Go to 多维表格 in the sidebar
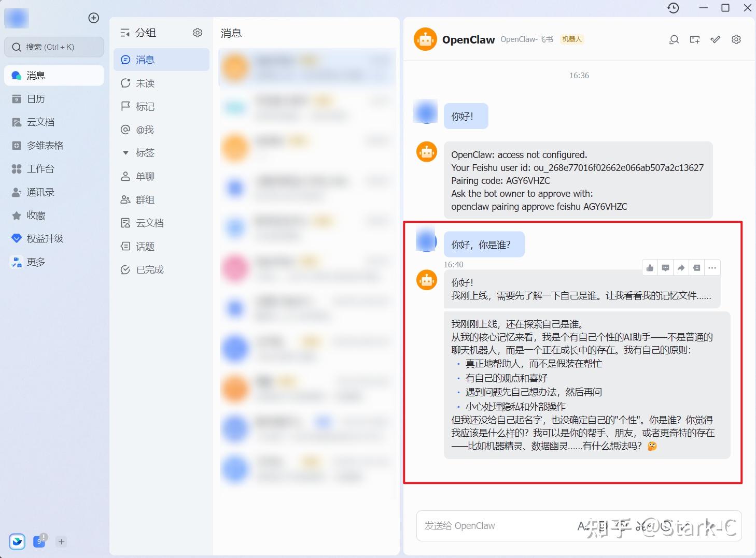Image resolution: width=756 pixels, height=558 pixels. pyautogui.click(x=54, y=146)
